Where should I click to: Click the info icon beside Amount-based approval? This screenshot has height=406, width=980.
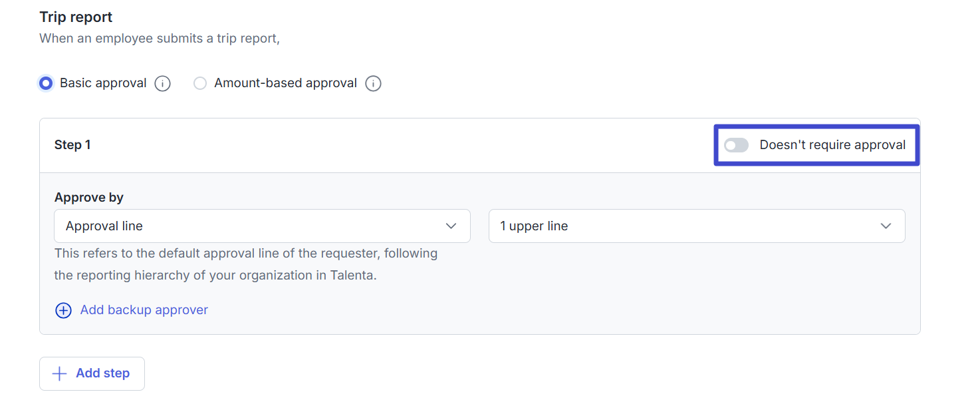374,84
